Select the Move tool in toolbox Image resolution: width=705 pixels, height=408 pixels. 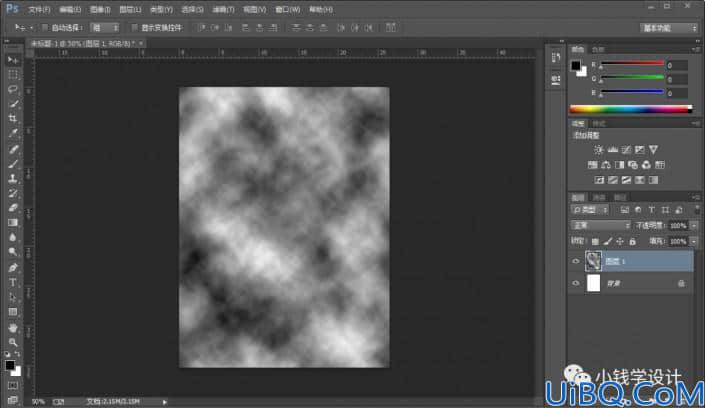pyautogui.click(x=13, y=60)
